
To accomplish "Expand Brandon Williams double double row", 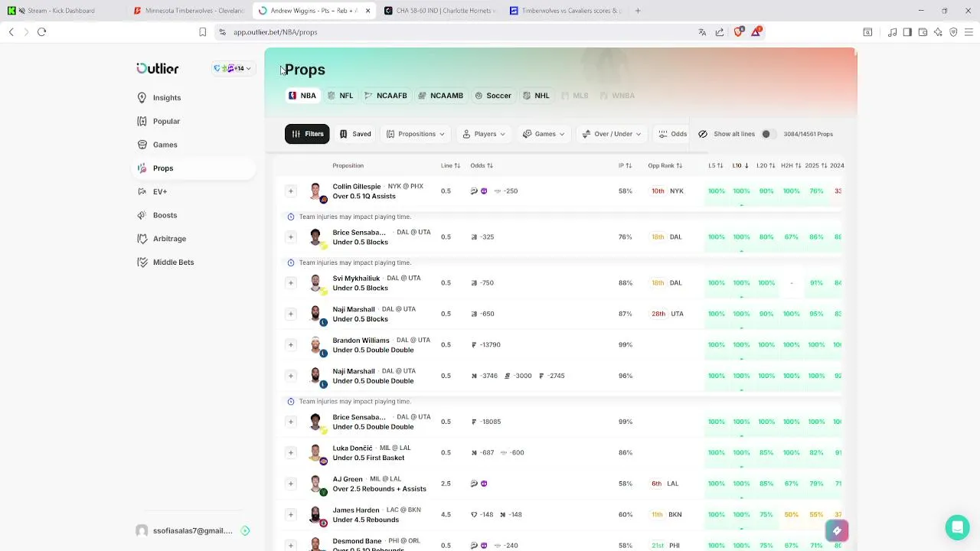I will pyautogui.click(x=290, y=345).
